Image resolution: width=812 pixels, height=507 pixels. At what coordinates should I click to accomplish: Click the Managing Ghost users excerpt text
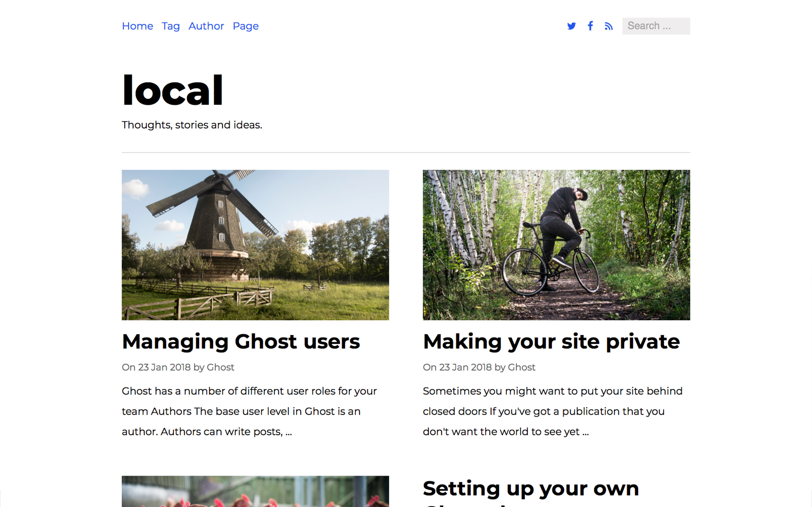pyautogui.click(x=249, y=411)
